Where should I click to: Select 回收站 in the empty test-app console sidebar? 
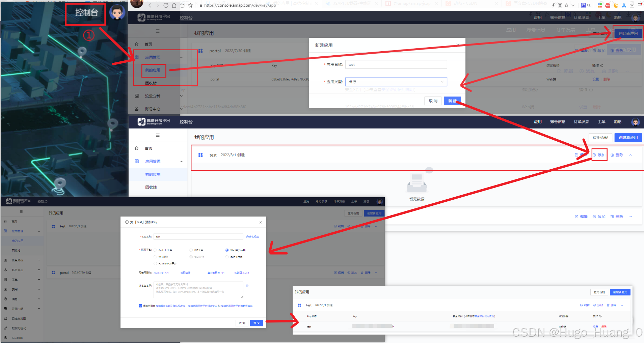click(x=151, y=187)
